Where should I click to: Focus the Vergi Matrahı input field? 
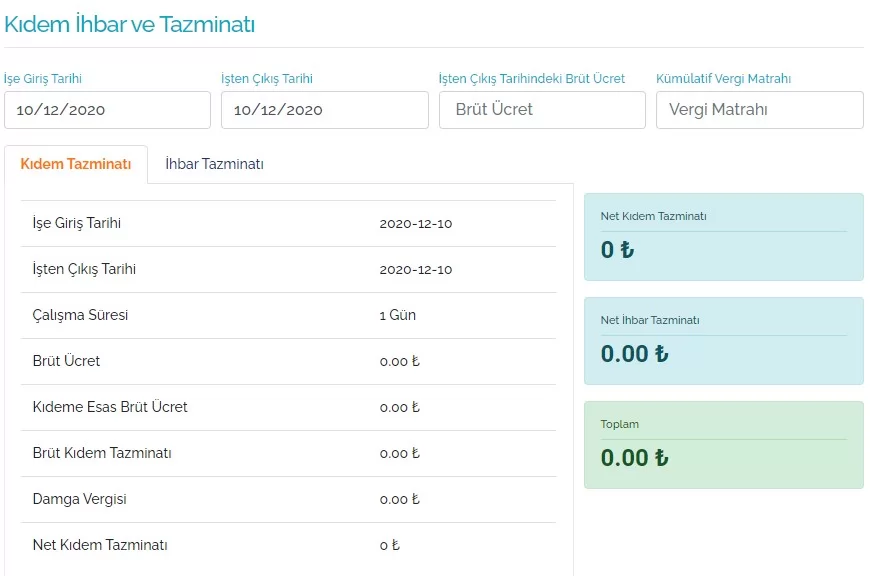[759, 110]
